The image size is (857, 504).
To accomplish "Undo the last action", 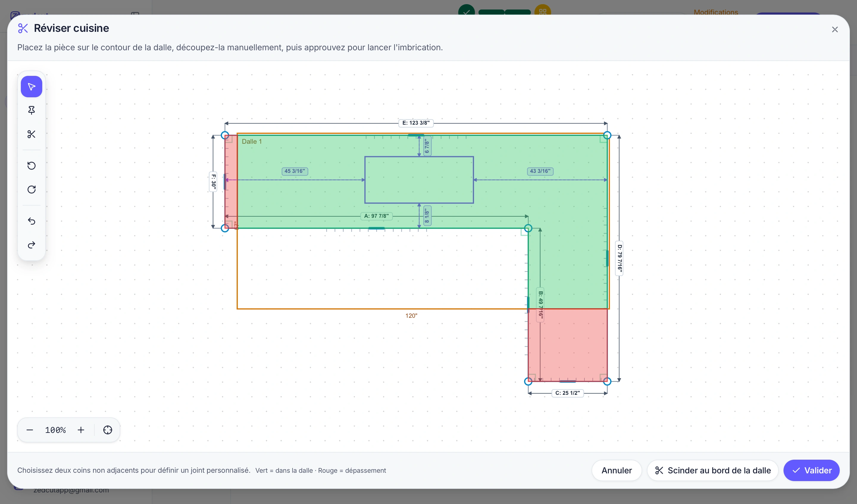I will tap(31, 221).
